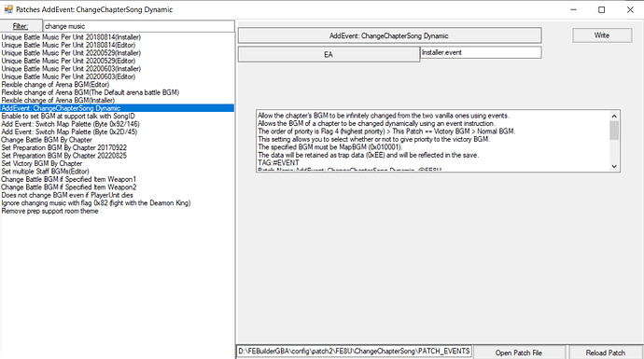Close the Patches window
Screen dimensions: 644x359
pos(630,9)
